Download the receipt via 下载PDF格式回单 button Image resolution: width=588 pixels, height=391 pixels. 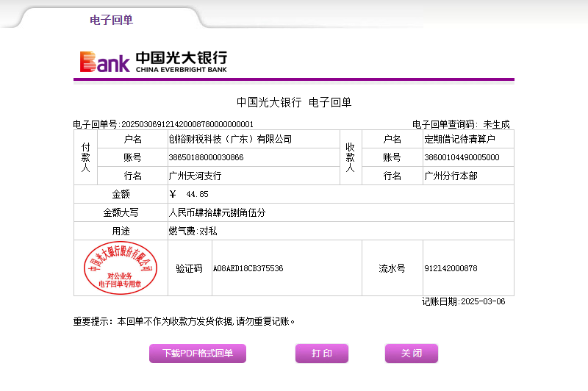point(198,354)
